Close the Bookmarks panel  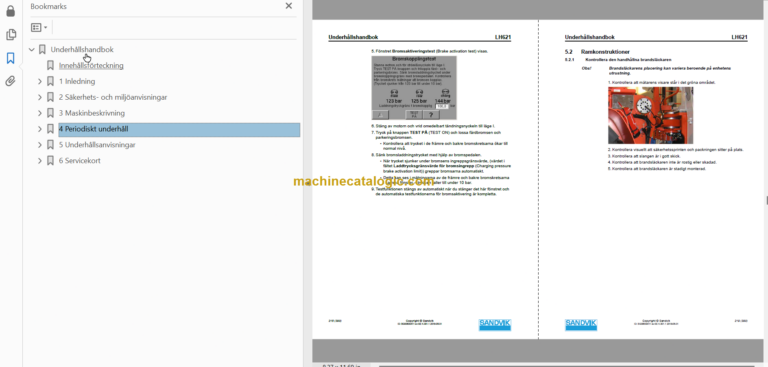[x=288, y=6]
